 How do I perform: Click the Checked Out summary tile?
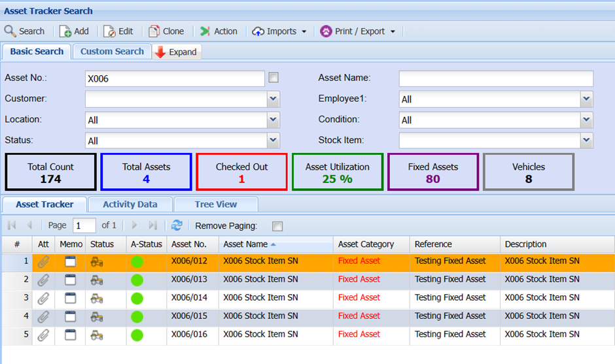[241, 173]
